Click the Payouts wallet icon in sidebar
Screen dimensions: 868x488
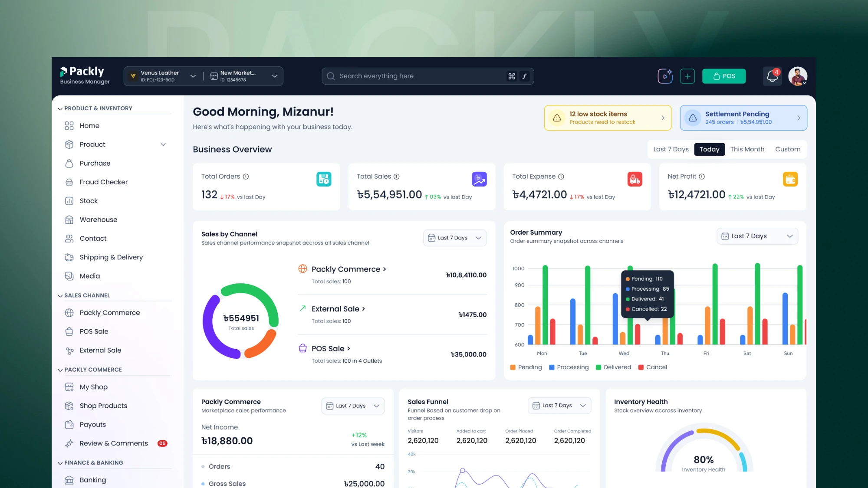tap(69, 425)
